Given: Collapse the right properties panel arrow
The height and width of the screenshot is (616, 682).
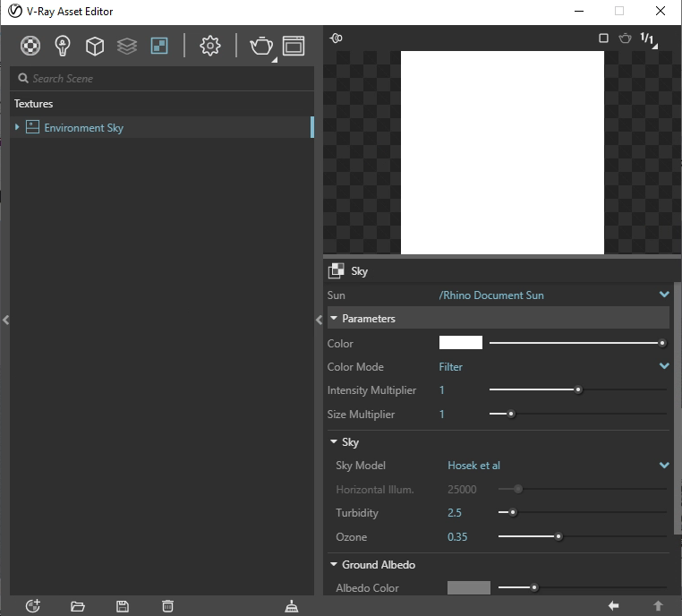Looking at the screenshot, I should coord(319,321).
